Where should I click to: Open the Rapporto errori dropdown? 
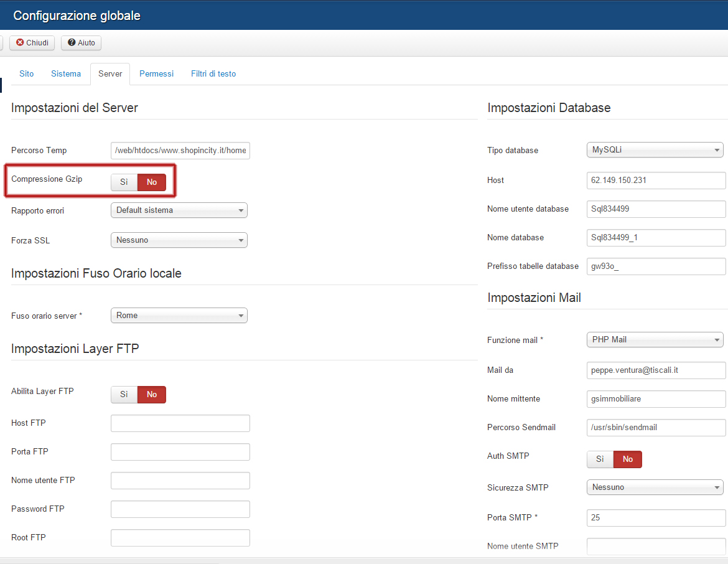(x=179, y=210)
